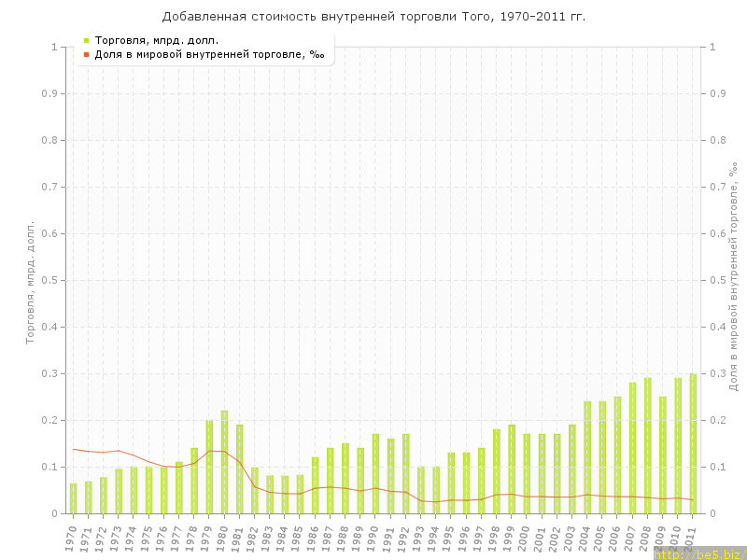Click the green Торговля legend color marker
This screenshot has width=747, height=560.
click(86, 40)
